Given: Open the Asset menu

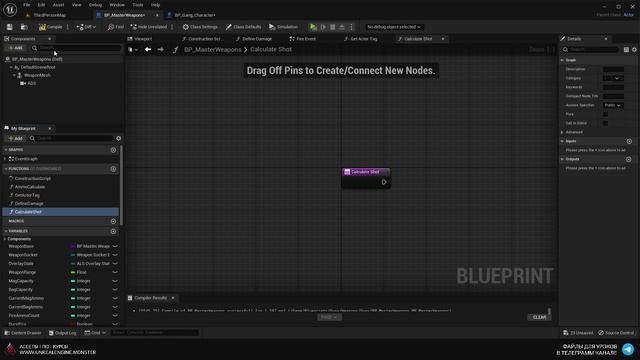Looking at the screenshot, I should pos(58,5).
